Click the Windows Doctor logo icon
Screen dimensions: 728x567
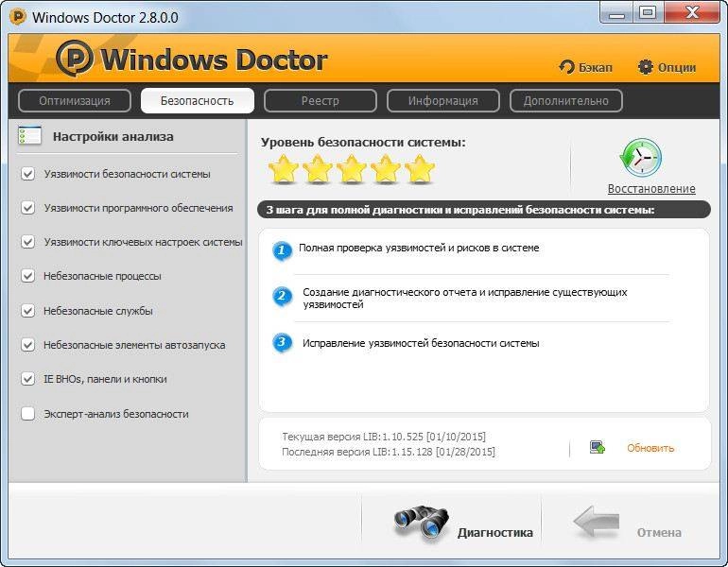coord(75,59)
